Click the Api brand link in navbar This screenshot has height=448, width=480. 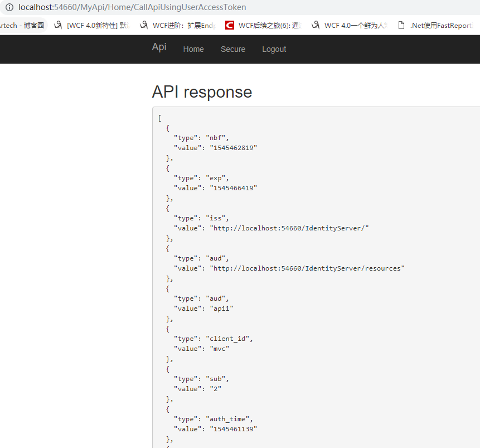click(159, 47)
